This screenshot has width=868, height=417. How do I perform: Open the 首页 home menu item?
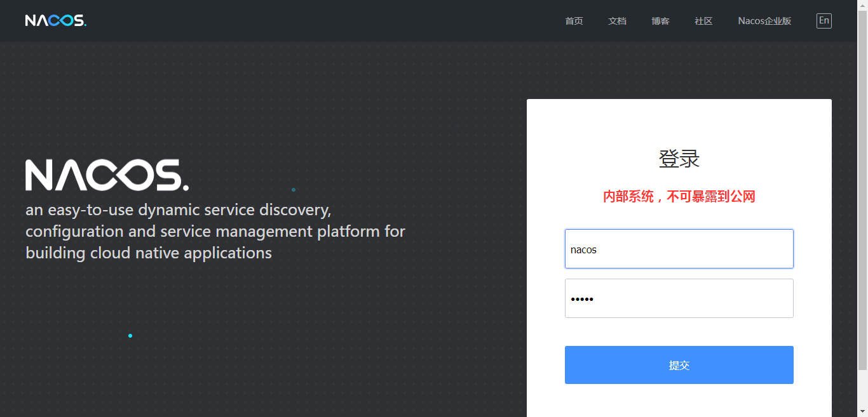coord(574,21)
